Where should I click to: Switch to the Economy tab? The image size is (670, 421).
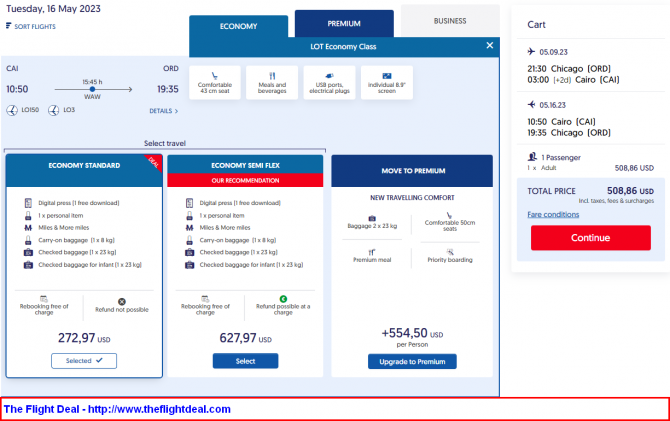pos(238,26)
